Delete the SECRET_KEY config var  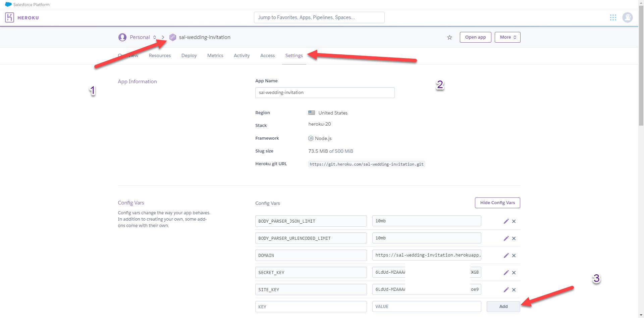click(514, 273)
